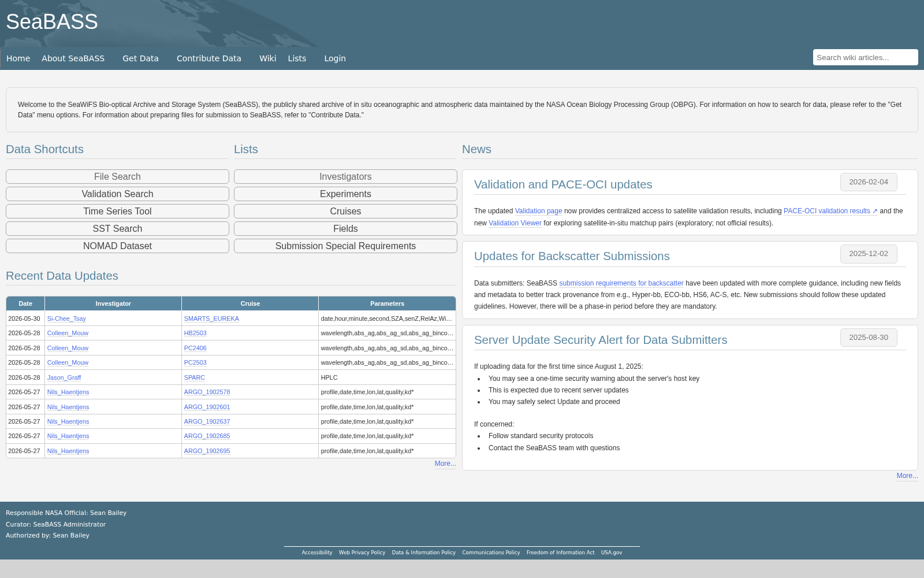The width and height of the screenshot is (924, 578).
Task: Open the Validation Search shortcut
Action: (117, 194)
